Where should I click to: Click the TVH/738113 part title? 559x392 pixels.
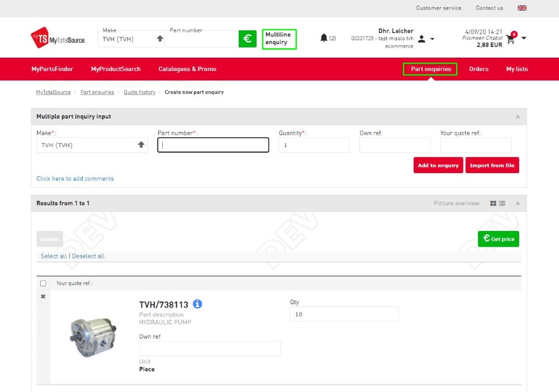tap(164, 305)
